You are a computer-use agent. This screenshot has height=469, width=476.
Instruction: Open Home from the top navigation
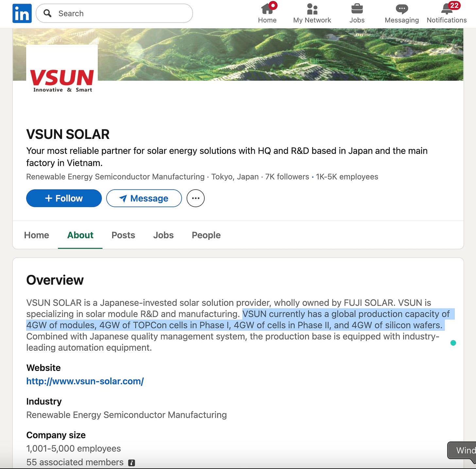(x=267, y=13)
